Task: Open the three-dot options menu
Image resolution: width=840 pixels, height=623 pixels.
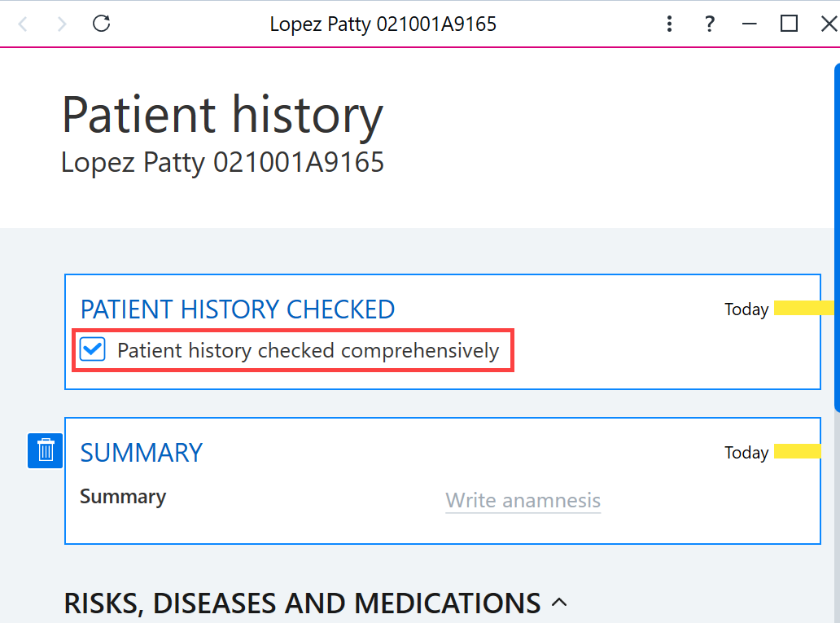Action: [x=669, y=24]
